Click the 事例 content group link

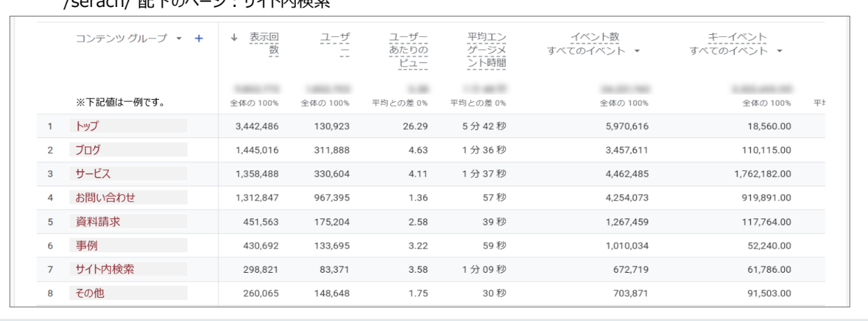pyautogui.click(x=87, y=246)
